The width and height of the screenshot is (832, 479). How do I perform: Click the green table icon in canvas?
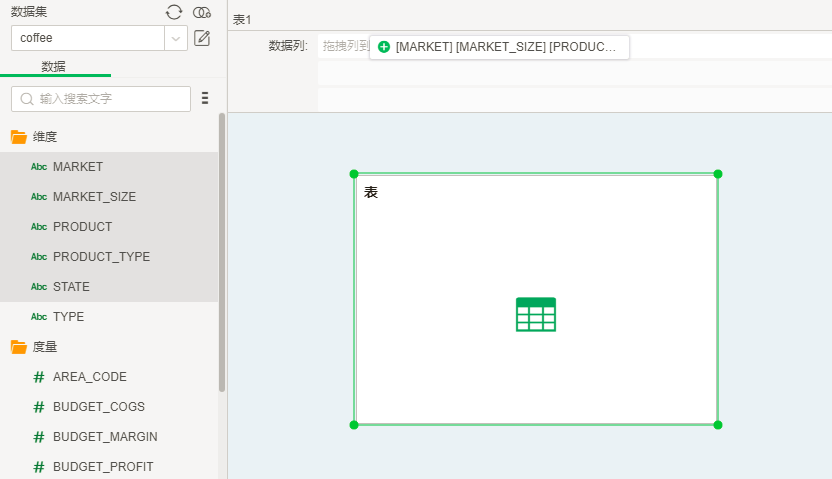pyautogui.click(x=536, y=314)
